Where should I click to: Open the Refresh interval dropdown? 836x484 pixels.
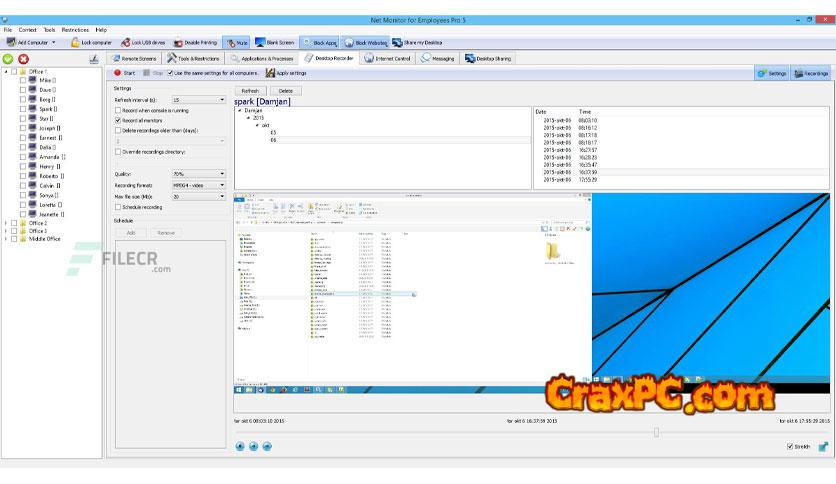[x=198, y=100]
